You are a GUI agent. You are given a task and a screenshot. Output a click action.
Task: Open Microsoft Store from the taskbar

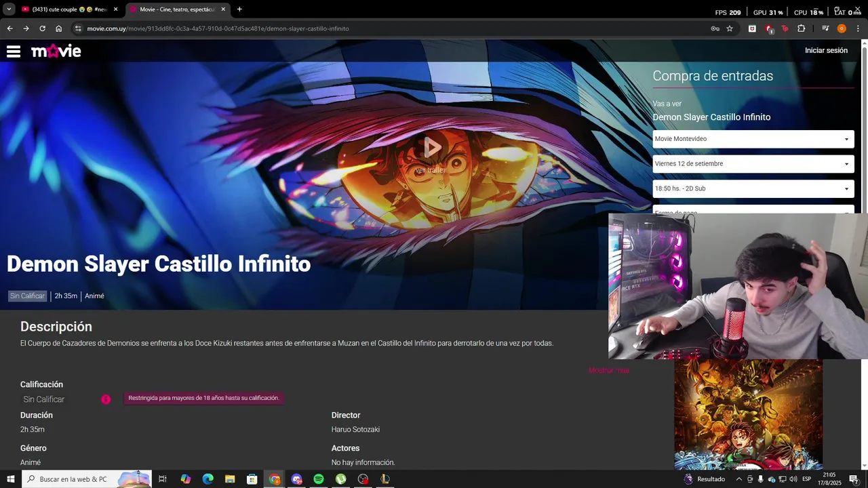tap(252, 479)
